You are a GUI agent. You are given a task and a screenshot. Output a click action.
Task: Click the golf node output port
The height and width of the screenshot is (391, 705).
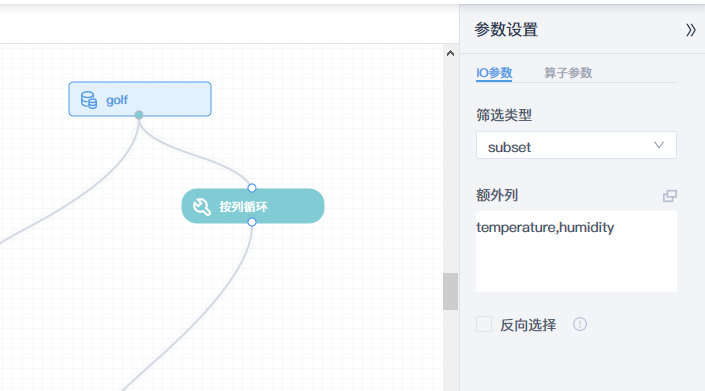139,115
